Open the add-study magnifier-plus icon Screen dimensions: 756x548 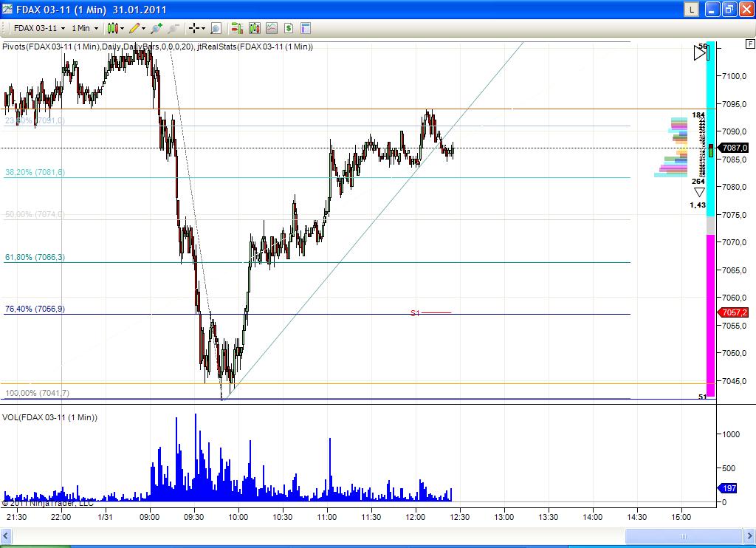(x=154, y=28)
